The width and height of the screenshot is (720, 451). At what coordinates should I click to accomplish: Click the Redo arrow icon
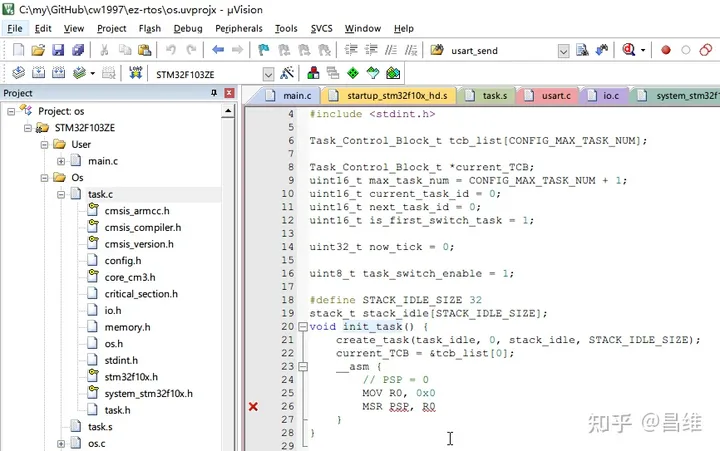point(191,50)
